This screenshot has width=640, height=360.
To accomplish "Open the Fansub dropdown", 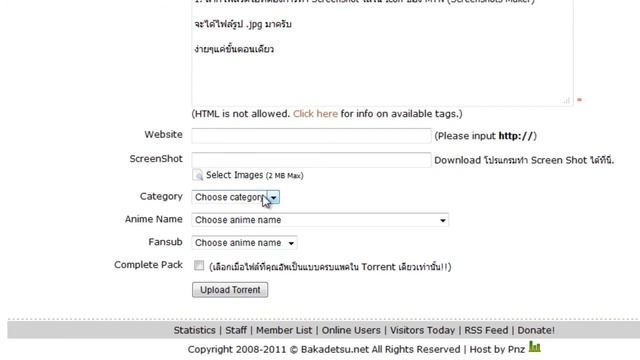I will [244, 243].
